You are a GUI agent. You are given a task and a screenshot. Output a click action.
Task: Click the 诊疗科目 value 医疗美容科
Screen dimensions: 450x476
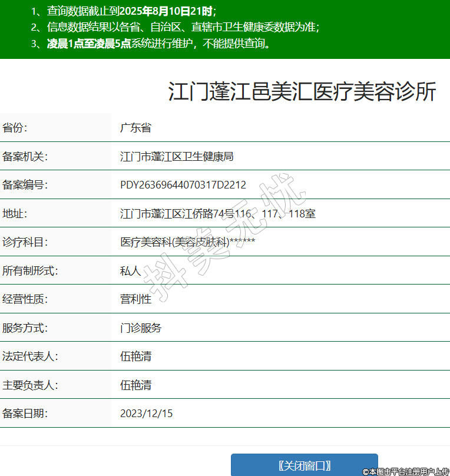[x=187, y=242]
